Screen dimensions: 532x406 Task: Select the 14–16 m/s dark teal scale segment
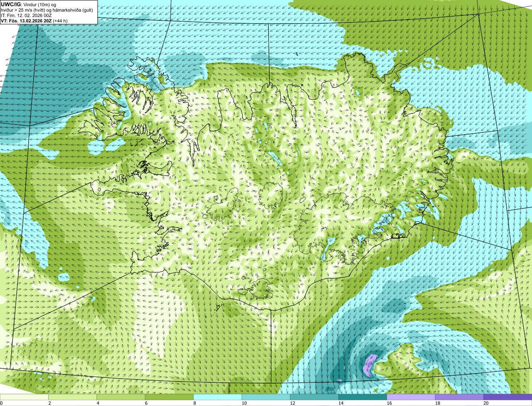pyautogui.click(x=363, y=397)
